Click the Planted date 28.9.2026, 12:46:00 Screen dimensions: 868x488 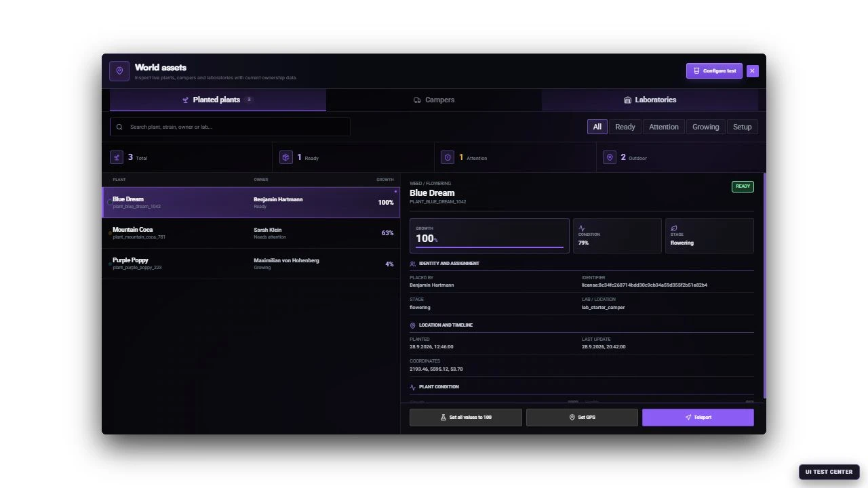point(431,347)
